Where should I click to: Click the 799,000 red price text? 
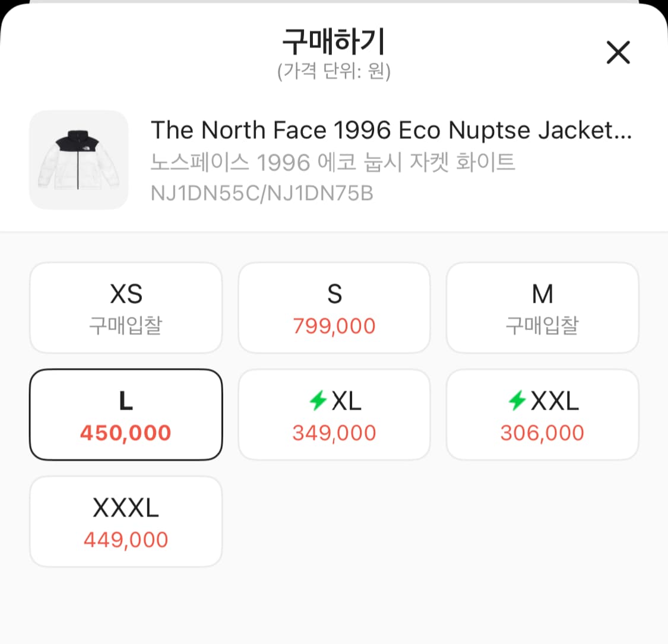[x=334, y=325]
